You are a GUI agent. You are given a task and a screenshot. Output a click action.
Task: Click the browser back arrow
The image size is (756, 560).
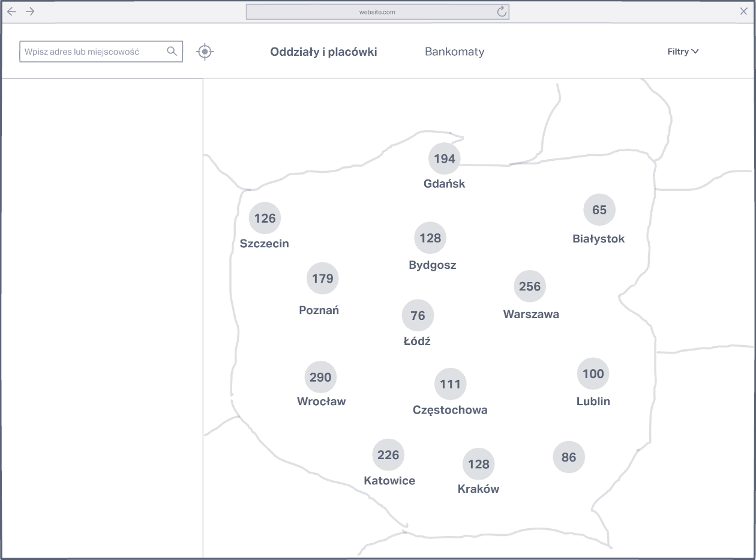pyautogui.click(x=11, y=11)
